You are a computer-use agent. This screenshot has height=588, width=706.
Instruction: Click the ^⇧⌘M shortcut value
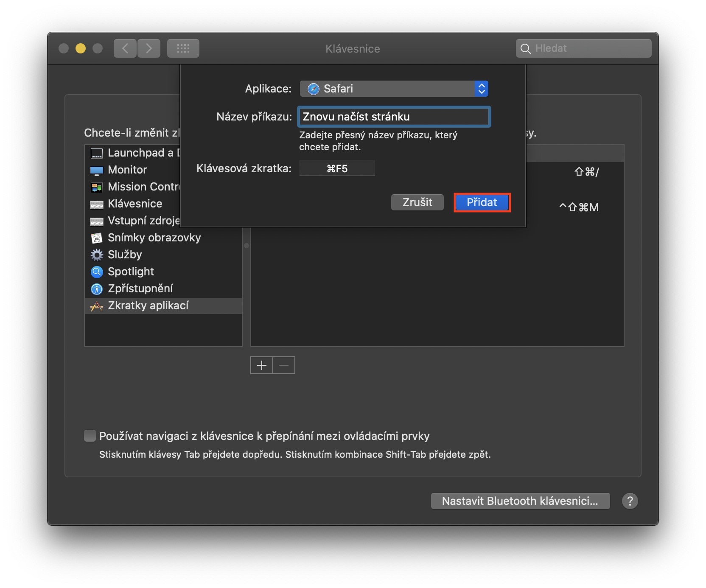click(579, 207)
